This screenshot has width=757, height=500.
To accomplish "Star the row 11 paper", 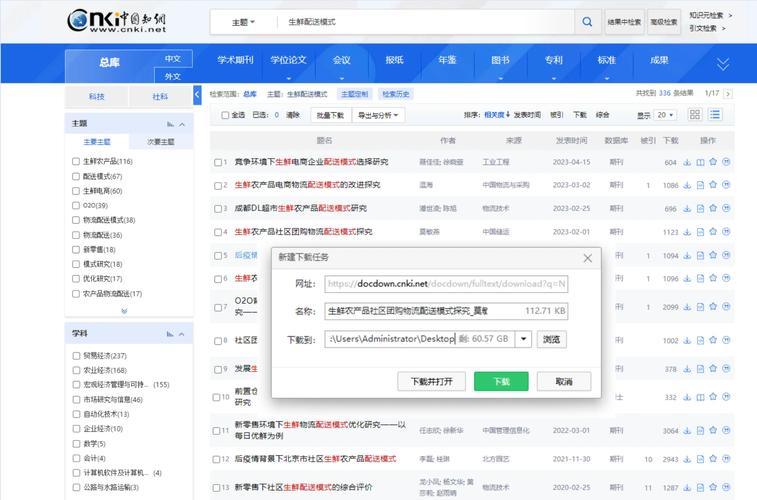I will point(713,431).
